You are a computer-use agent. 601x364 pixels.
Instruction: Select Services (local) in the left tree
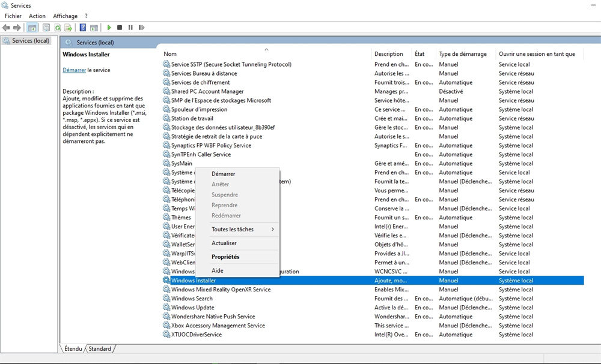point(31,41)
